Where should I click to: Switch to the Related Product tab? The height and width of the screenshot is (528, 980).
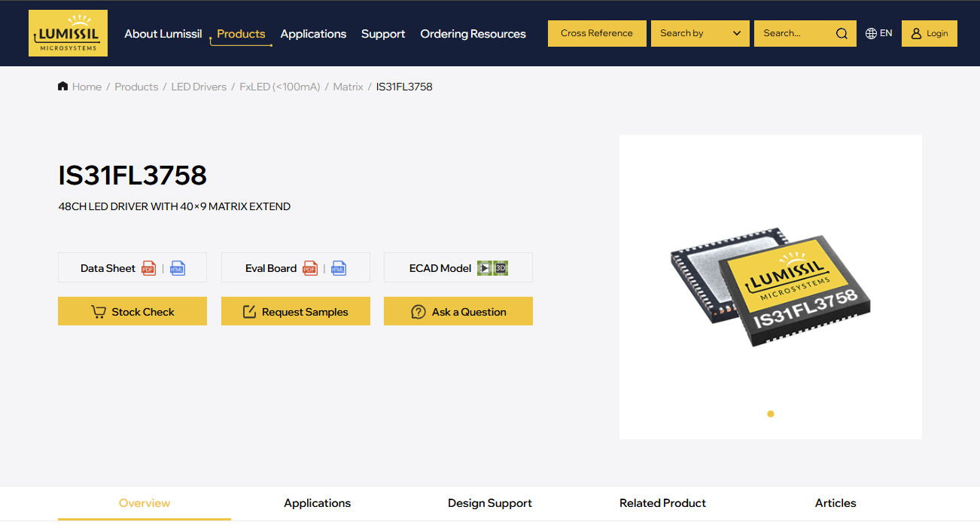point(662,503)
